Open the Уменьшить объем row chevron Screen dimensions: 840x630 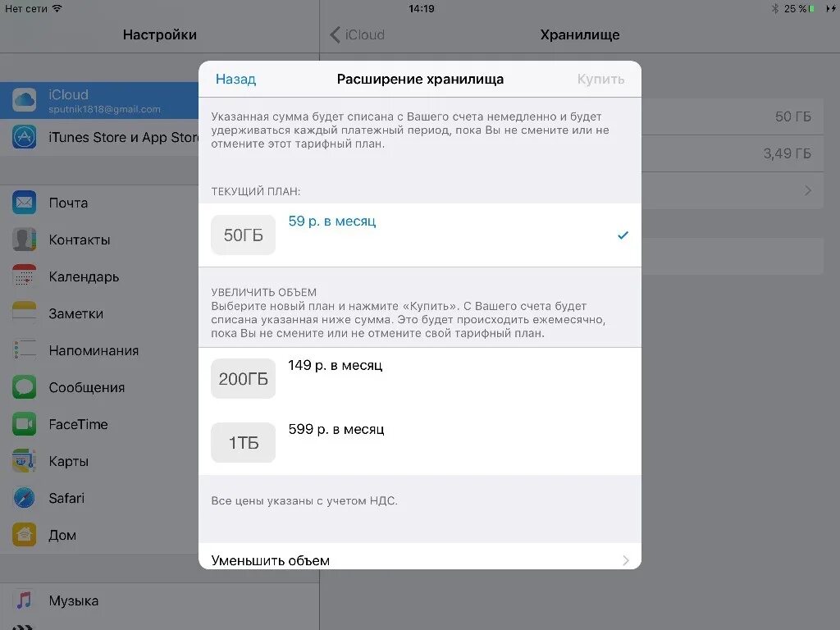[626, 560]
